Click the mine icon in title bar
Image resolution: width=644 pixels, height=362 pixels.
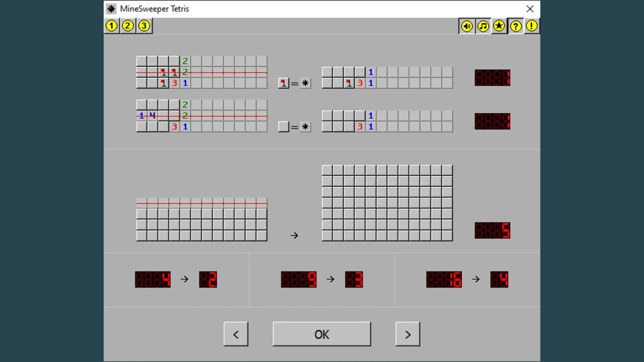click(x=111, y=9)
